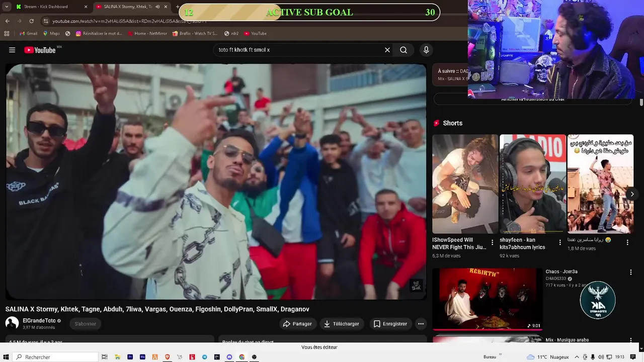
Task: Click the 12 ACTIVE SUB GOAL bar
Action: 309,13
